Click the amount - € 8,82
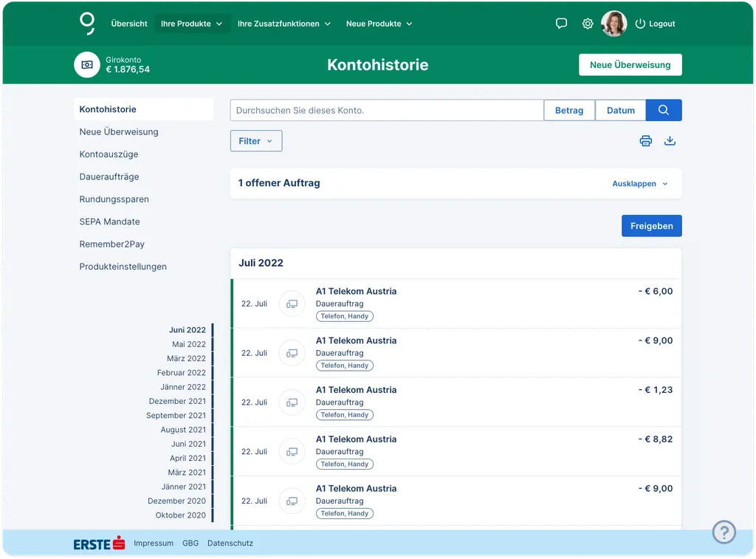The width and height of the screenshot is (756, 559). 656,439
